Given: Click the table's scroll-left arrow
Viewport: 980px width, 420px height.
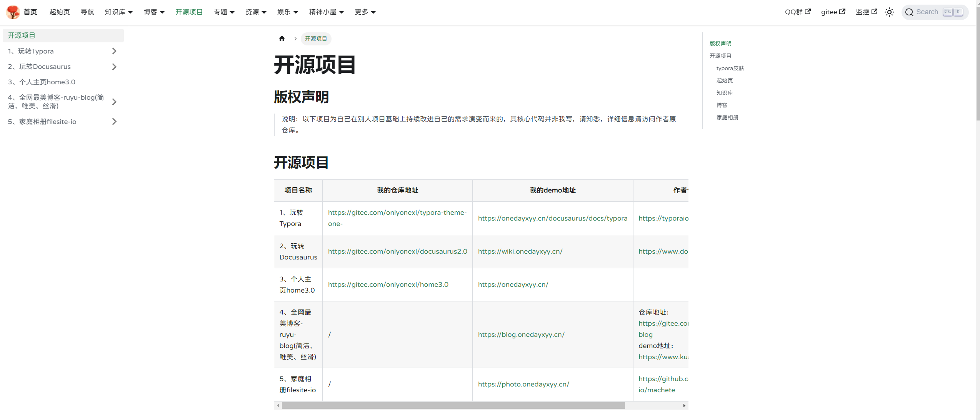Looking at the screenshot, I should click(278, 406).
